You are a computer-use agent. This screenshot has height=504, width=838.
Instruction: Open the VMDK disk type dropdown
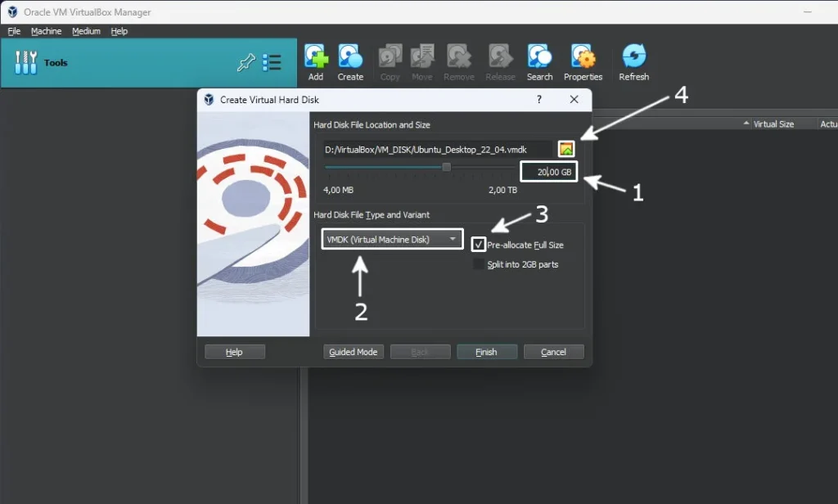392,240
